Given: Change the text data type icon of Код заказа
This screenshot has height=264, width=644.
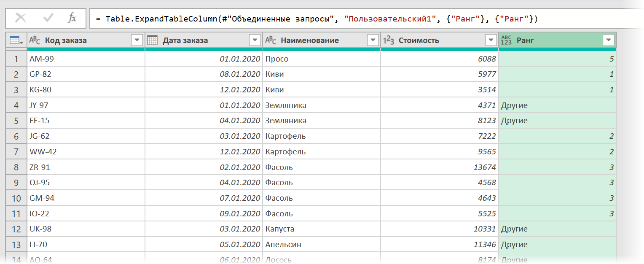Looking at the screenshot, I should pyautogui.click(x=35, y=40).
